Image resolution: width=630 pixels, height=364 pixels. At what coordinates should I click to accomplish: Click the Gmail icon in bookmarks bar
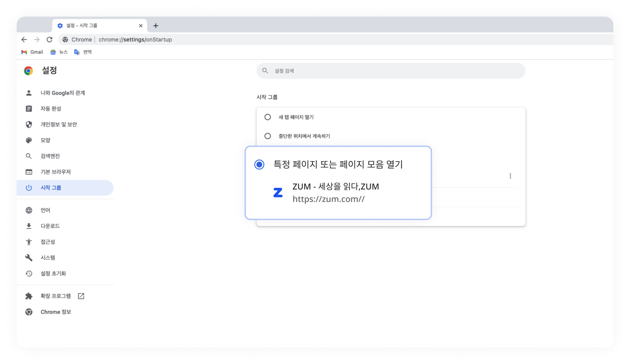click(24, 52)
